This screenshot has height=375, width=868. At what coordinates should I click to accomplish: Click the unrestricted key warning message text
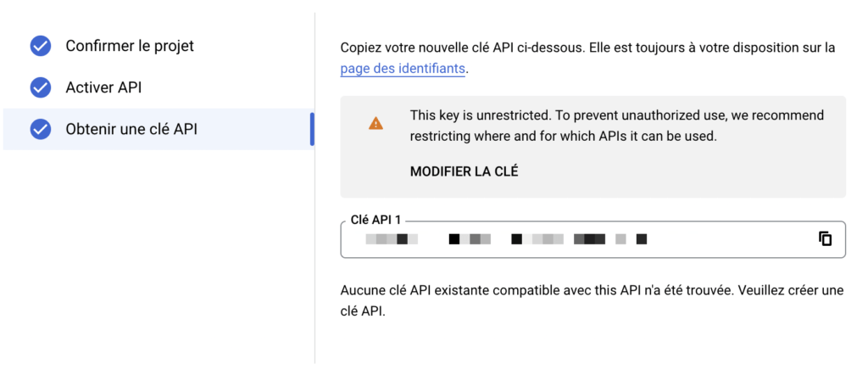click(x=617, y=126)
